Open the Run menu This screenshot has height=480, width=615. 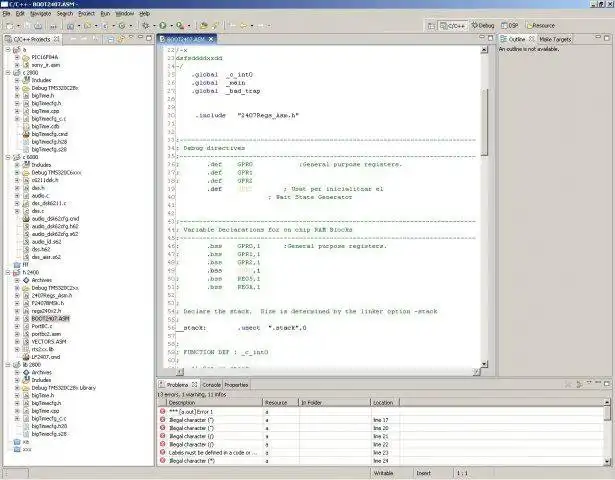[105, 13]
